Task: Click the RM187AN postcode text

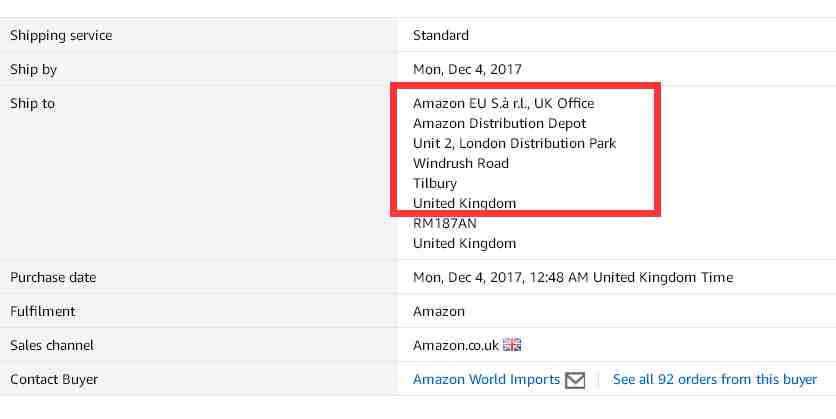Action: (445, 224)
